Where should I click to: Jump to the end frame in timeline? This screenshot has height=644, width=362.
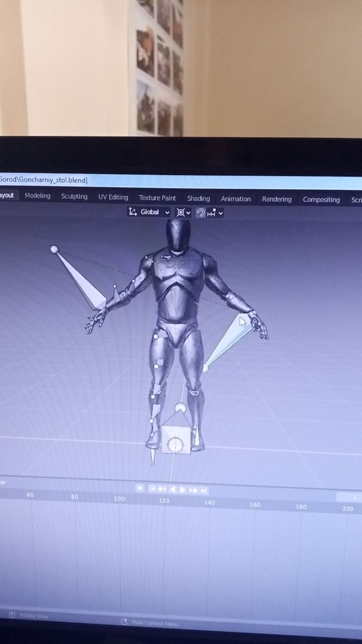[x=204, y=491]
